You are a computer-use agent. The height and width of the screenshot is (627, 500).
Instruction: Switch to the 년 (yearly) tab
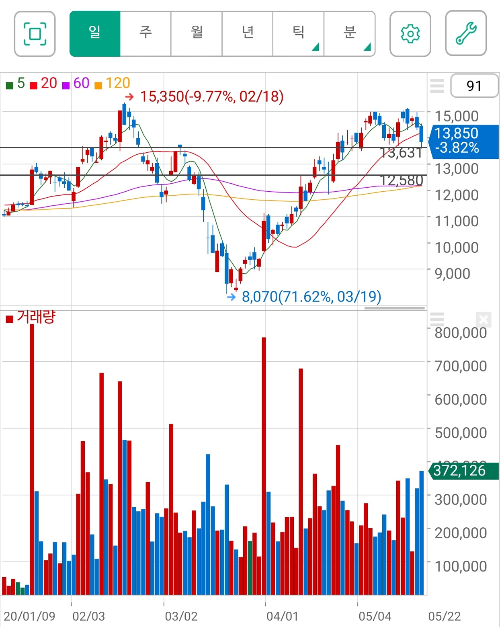247,34
